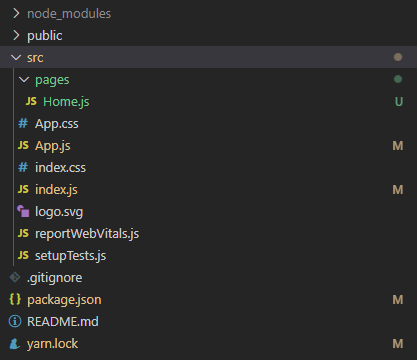Image resolution: width=417 pixels, height=360 pixels.
Task: Expand the node_modules folder chevron
Action: click(16, 13)
